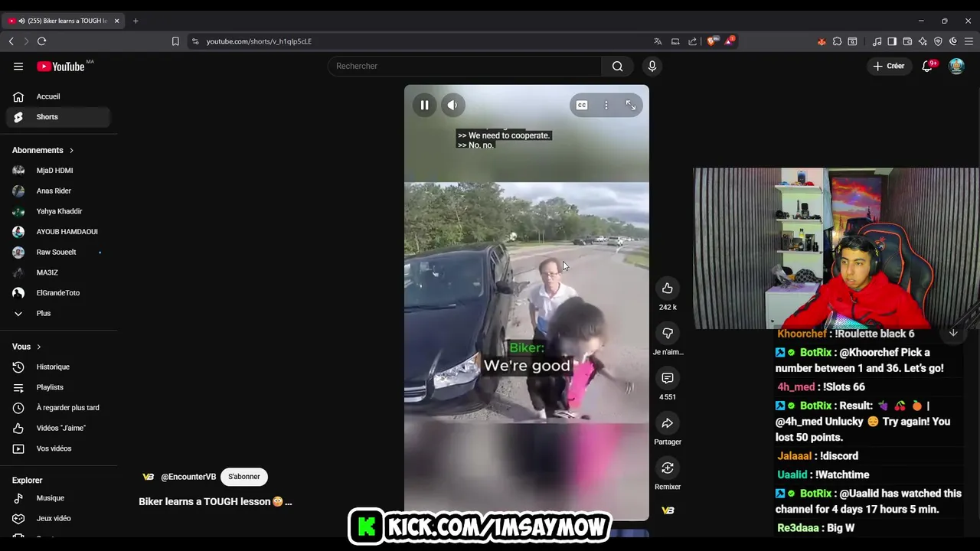Select the Biker learns a TOUGH browser tab
Viewport: 980px width, 551px height.
pyautogui.click(x=64, y=21)
